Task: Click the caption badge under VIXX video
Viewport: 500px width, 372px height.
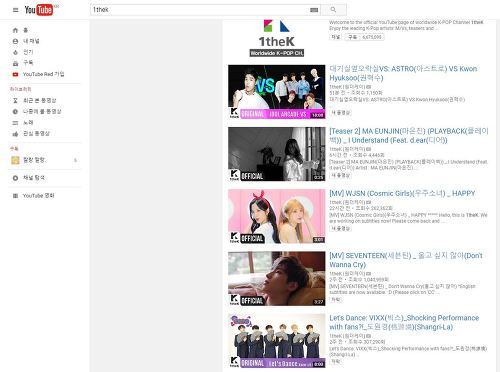Action: click(335, 361)
